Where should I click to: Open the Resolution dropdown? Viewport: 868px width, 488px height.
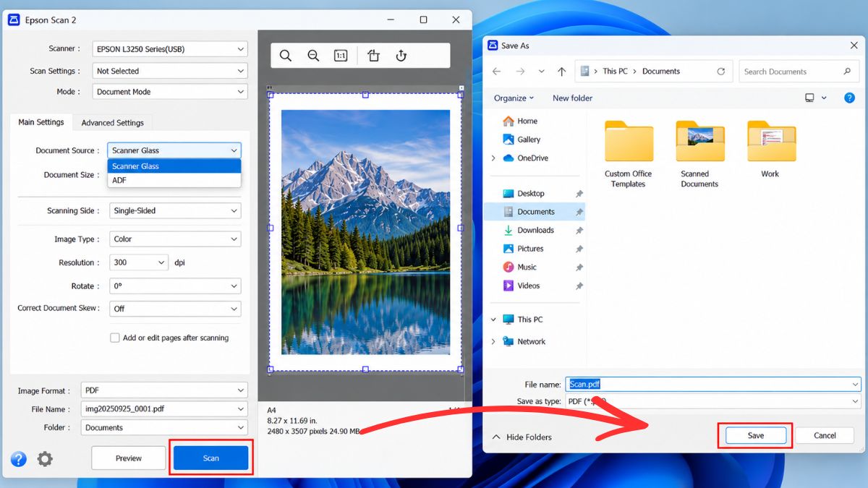(x=139, y=262)
